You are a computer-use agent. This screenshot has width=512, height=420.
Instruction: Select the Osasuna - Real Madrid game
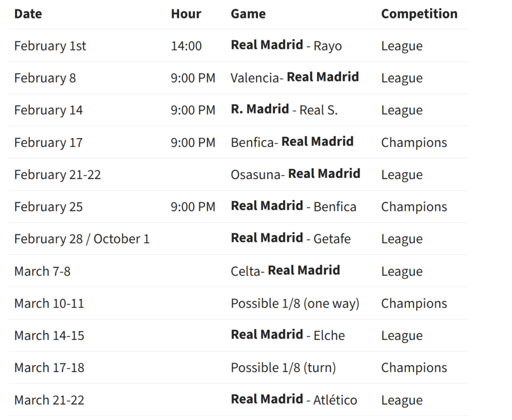[x=295, y=174]
